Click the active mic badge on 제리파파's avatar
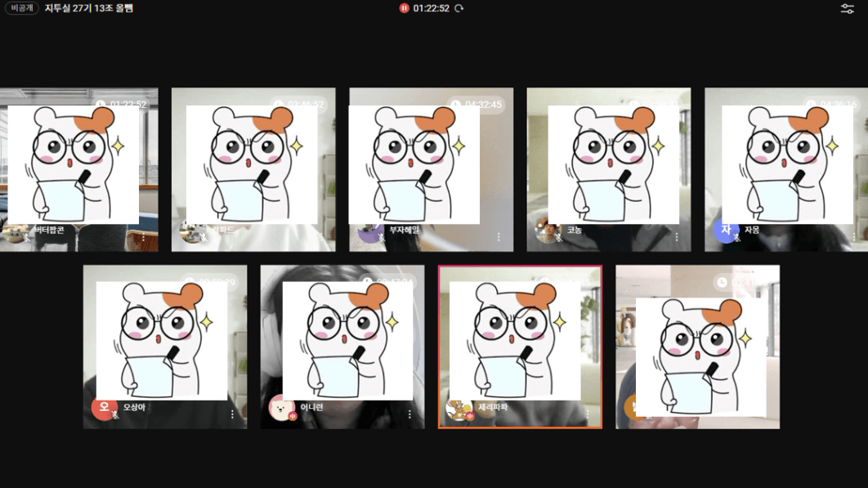 470,416
